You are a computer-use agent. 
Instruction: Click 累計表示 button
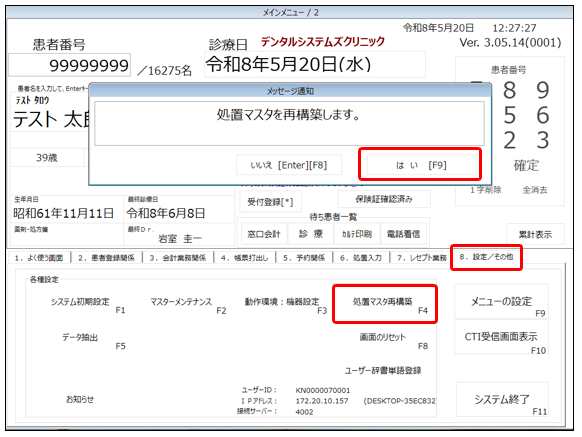tap(535, 234)
